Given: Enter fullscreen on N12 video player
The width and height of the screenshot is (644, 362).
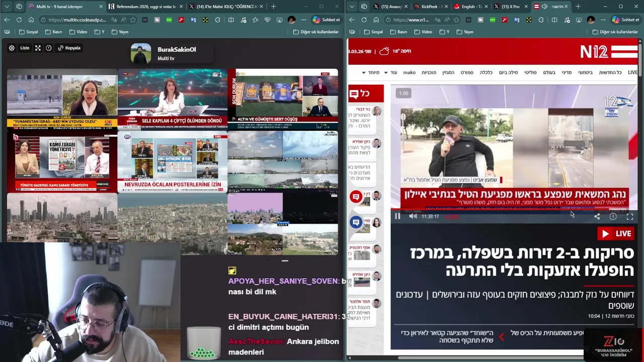Looking at the screenshot, I should click(630, 216).
